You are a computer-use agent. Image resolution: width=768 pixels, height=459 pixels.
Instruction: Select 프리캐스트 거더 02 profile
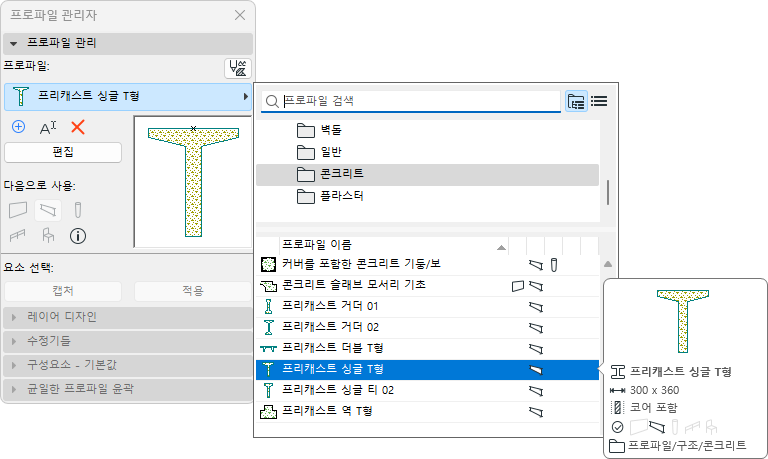[x=428, y=328]
